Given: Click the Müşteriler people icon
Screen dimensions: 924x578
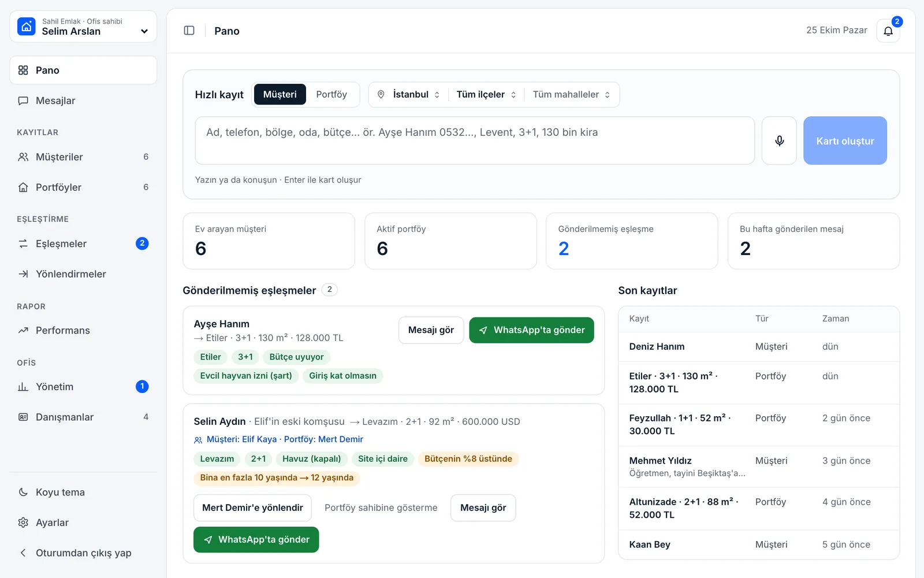Looking at the screenshot, I should (23, 157).
